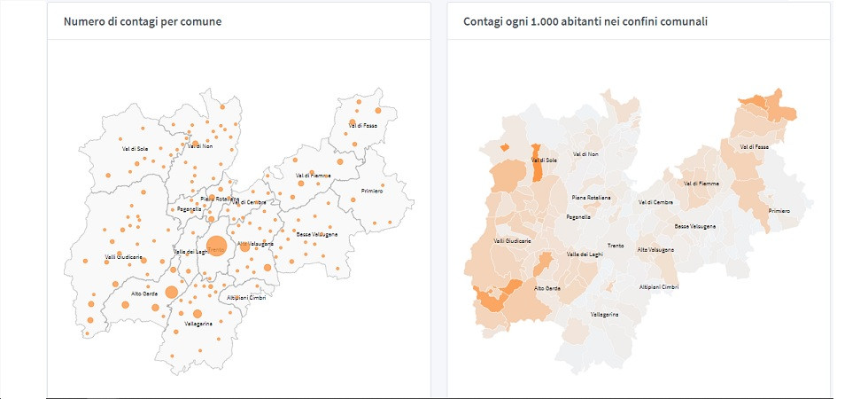Click Primiero label on the shaded choropleth map
This screenshot has height=399, width=868.
pos(779,211)
